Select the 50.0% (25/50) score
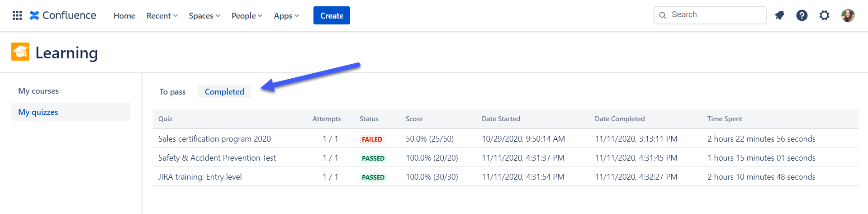 pos(430,139)
